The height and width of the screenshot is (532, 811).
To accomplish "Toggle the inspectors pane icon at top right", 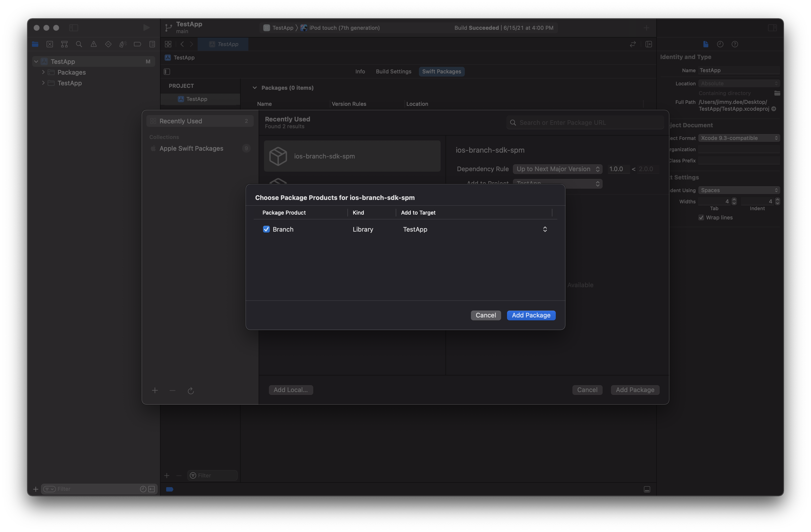I will click(772, 28).
